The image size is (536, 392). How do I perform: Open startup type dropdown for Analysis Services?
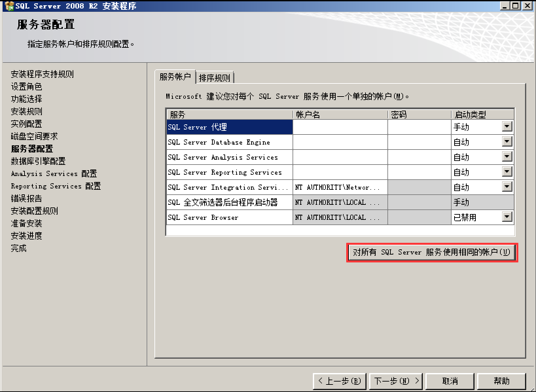click(507, 156)
